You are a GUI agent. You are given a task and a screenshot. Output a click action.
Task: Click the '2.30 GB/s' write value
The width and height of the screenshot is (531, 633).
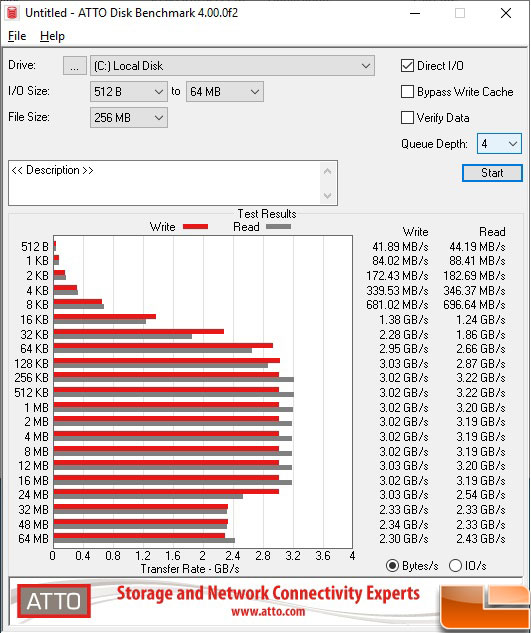[404, 539]
